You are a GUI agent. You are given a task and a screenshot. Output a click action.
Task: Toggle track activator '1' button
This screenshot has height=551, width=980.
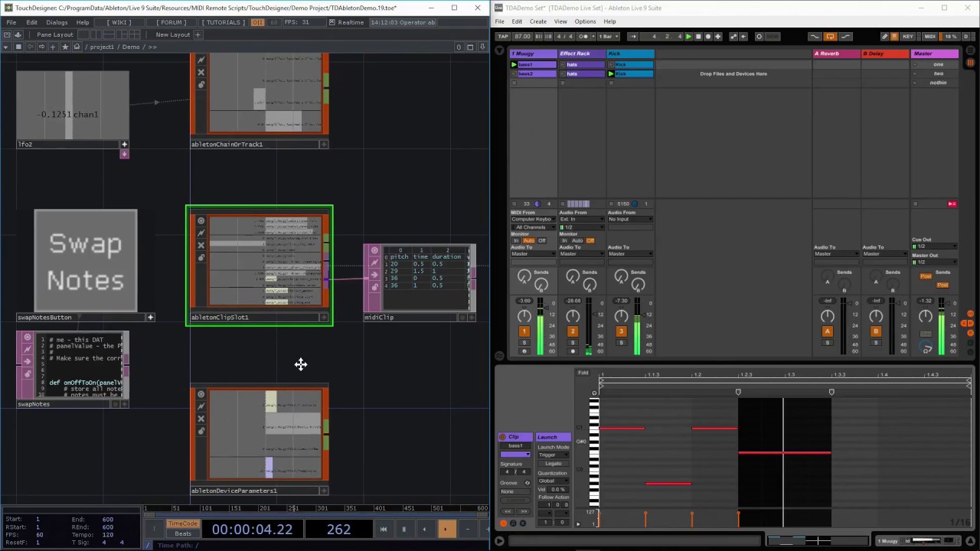[x=524, y=331]
